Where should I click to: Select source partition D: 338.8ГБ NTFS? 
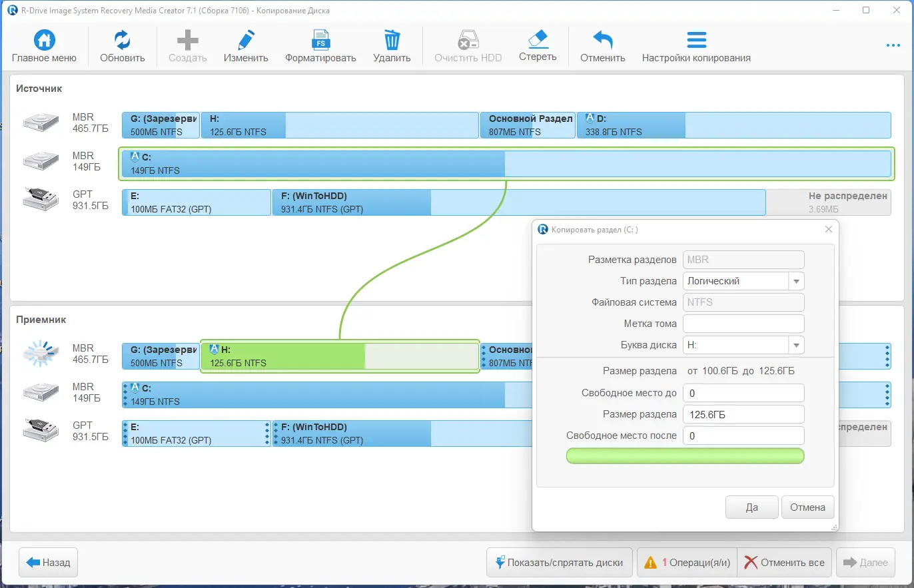pos(733,125)
